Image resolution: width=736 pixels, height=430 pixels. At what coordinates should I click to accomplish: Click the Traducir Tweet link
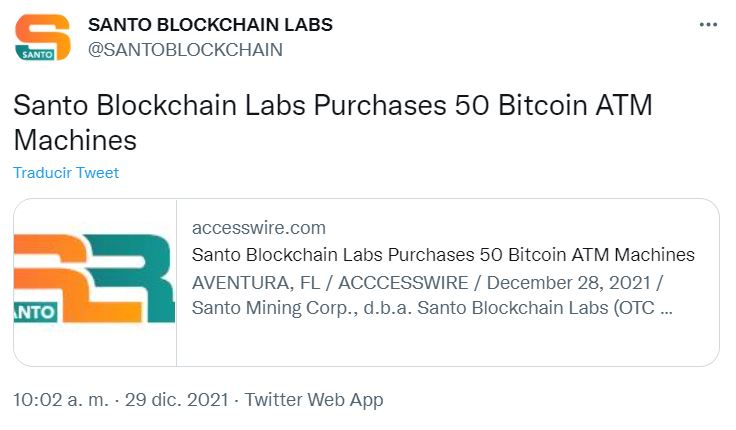(x=66, y=173)
